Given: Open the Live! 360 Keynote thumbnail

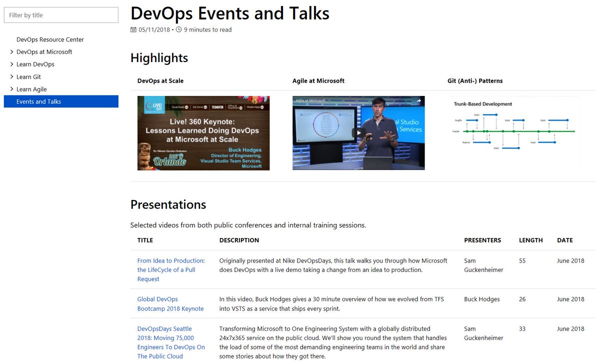Looking at the screenshot, I should pos(203,133).
